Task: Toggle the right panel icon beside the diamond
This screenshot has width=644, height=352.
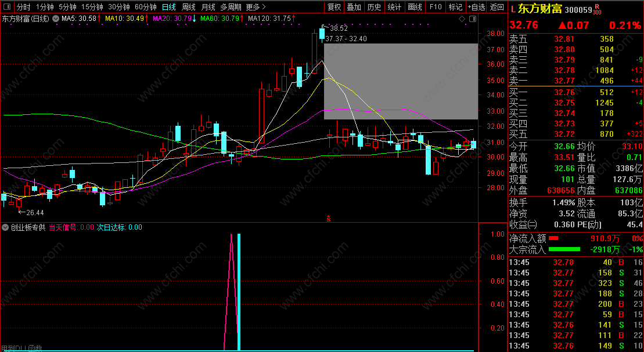Action: click(472, 19)
